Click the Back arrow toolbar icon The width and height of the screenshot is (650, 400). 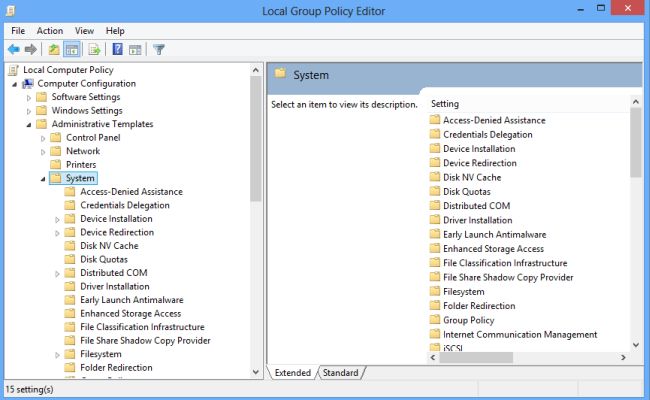[x=14, y=50]
